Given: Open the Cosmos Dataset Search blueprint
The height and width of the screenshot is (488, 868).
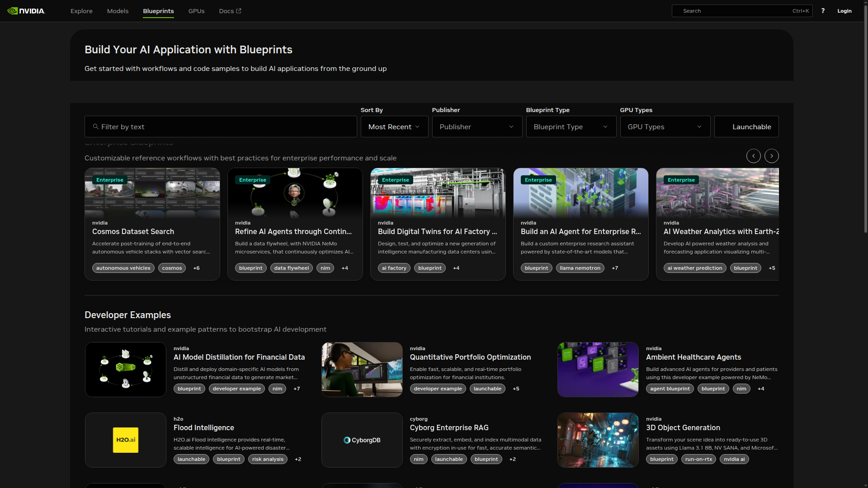Looking at the screenshot, I should click(133, 232).
